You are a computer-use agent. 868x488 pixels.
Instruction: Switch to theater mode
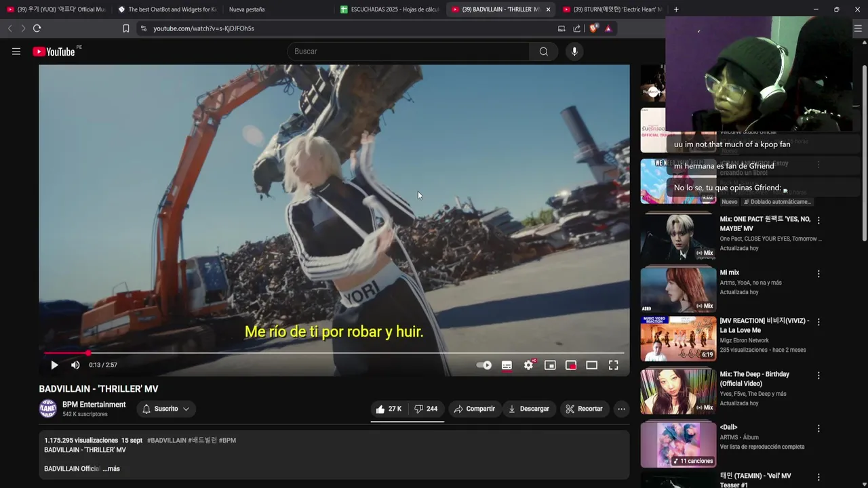(592, 365)
